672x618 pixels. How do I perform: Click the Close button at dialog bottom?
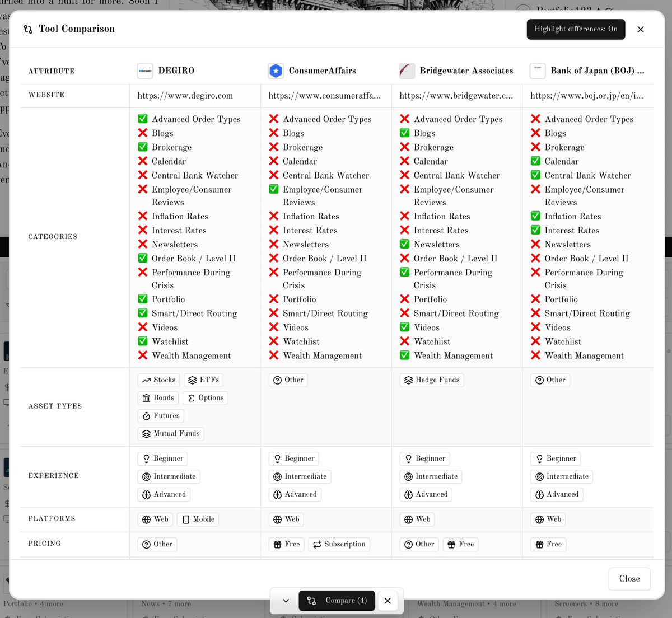point(629,579)
